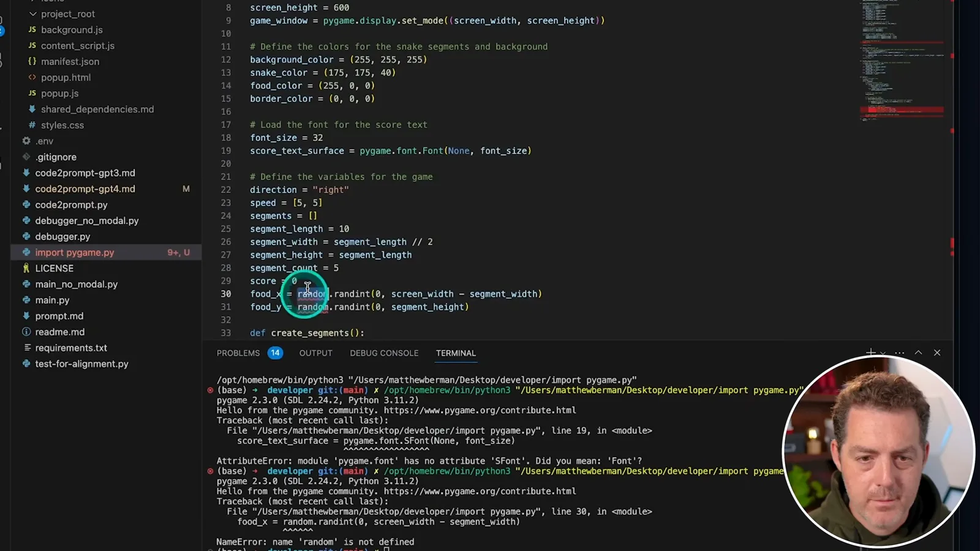Open popup.html from the file tree

pyautogui.click(x=66, y=77)
